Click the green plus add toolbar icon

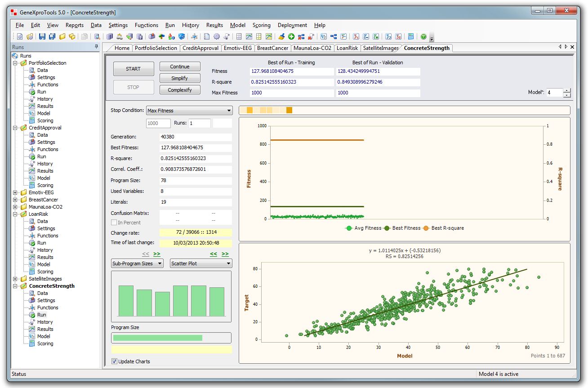click(291, 36)
